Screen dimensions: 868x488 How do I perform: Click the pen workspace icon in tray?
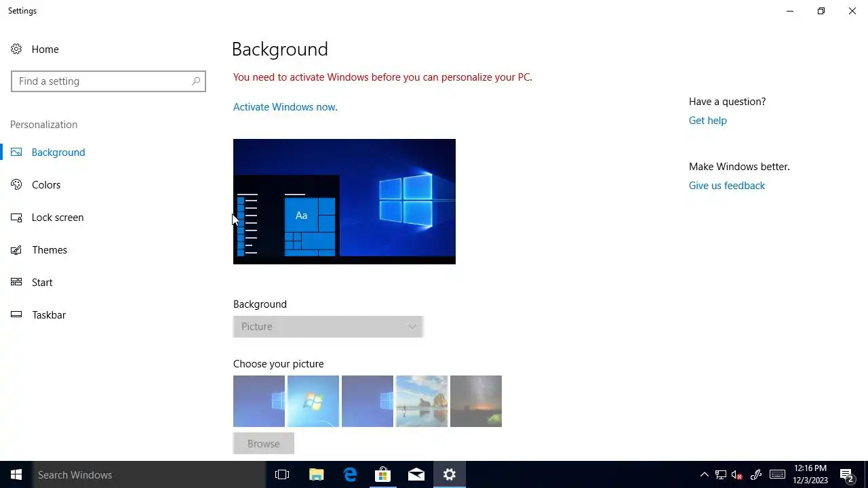point(756,474)
